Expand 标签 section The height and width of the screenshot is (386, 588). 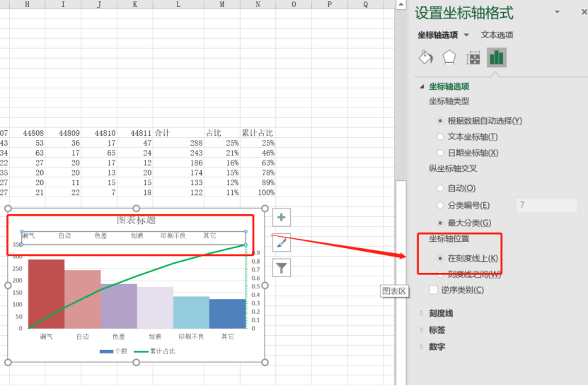coord(422,330)
